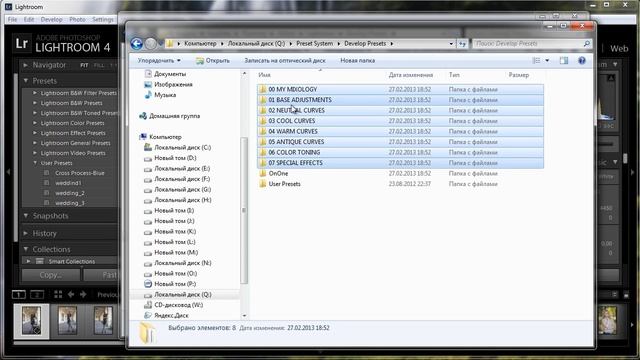
Task: Open Lightroom Develop menu
Action: [51, 19]
